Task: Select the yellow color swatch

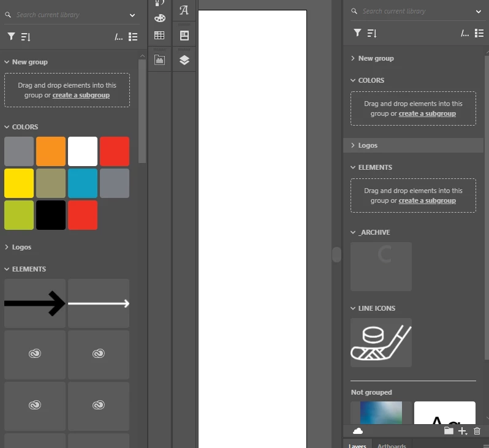Action: click(x=19, y=183)
